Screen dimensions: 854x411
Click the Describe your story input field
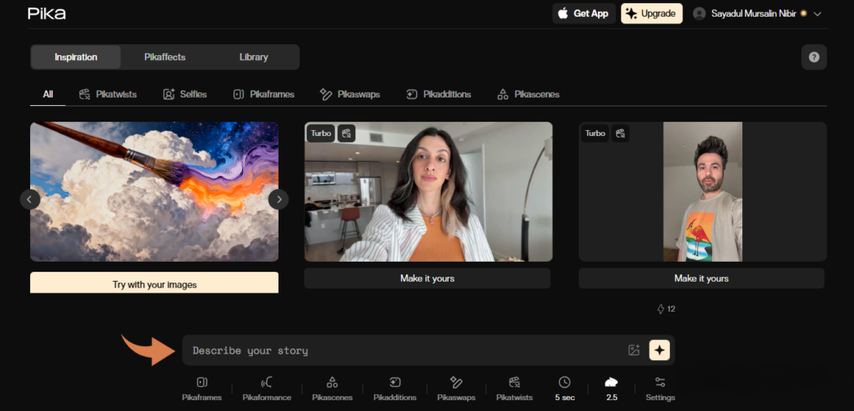400,351
